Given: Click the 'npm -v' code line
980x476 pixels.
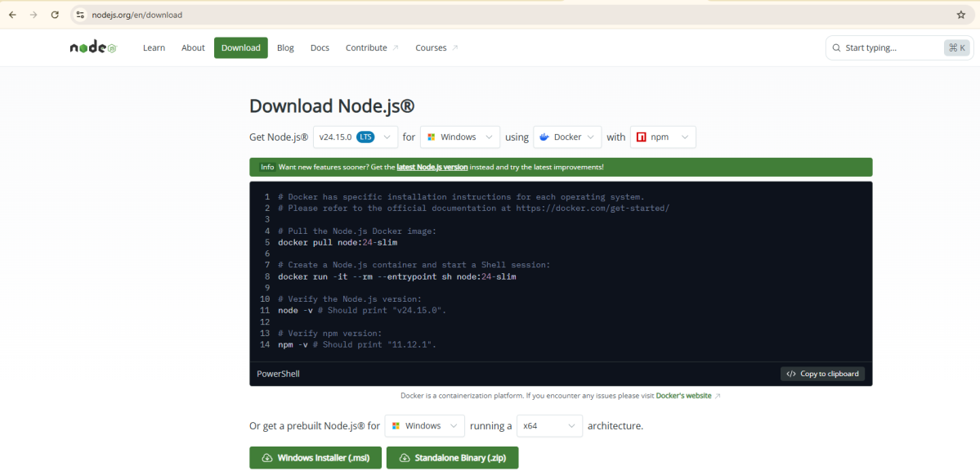Looking at the screenshot, I should (357, 344).
